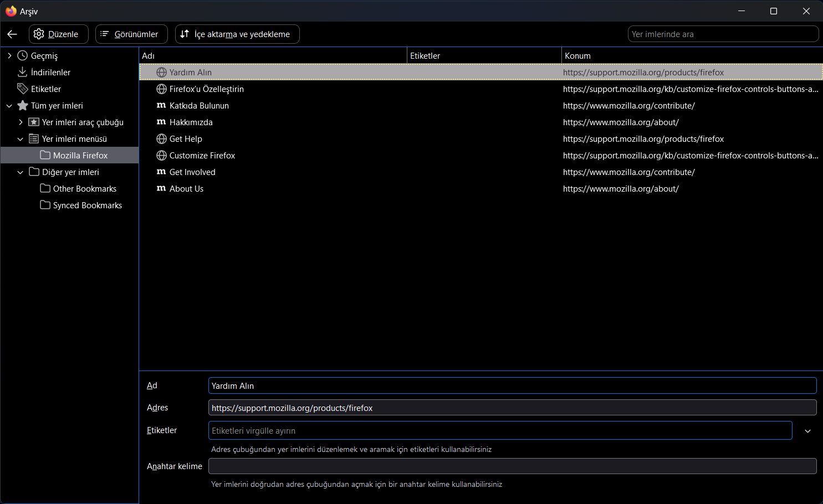Expand the Geçmiş history node
823x504 pixels.
click(x=9, y=56)
